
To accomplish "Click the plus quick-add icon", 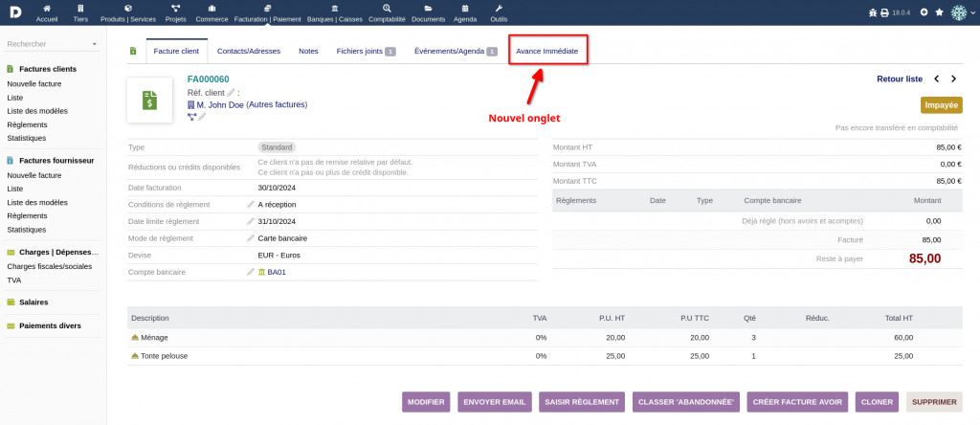I will click(924, 12).
